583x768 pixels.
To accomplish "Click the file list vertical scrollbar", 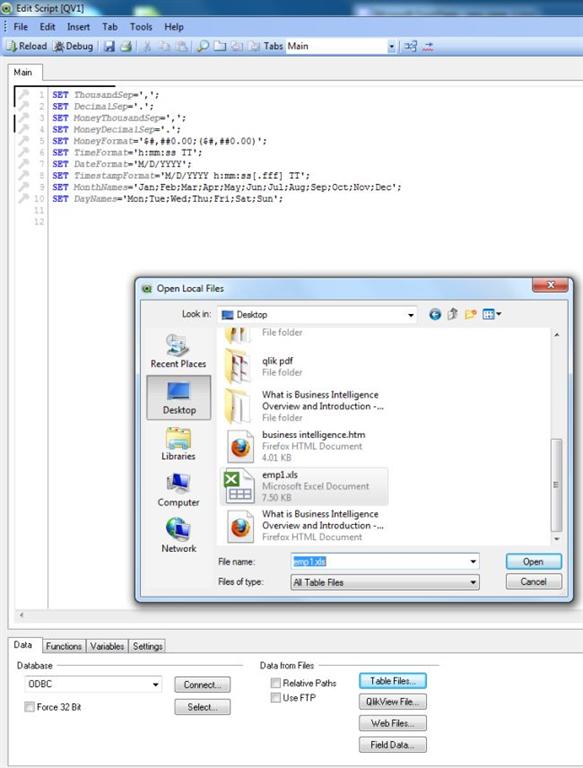I will (556, 485).
